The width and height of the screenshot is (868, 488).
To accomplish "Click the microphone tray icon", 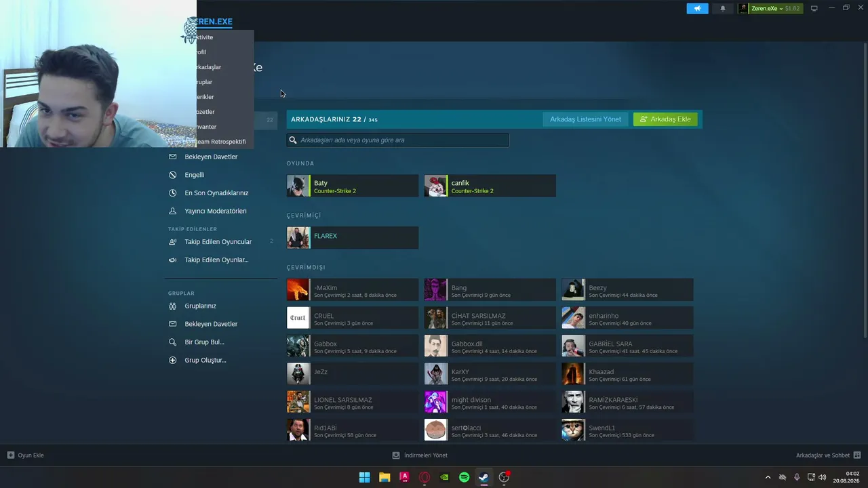I will pyautogui.click(x=797, y=477).
